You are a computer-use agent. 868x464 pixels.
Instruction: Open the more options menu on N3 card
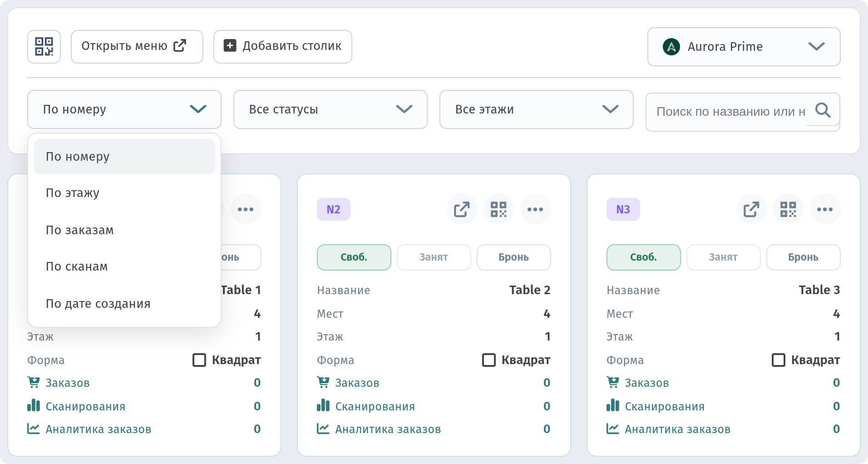[825, 209]
